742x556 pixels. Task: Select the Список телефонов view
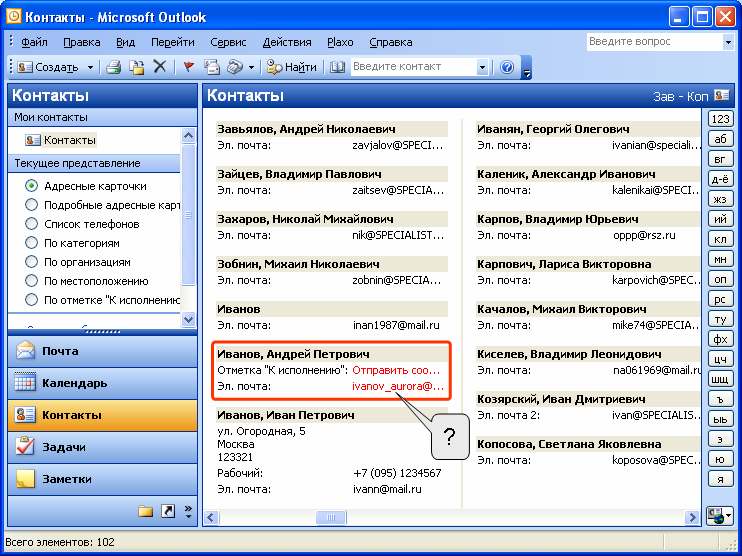(82, 224)
